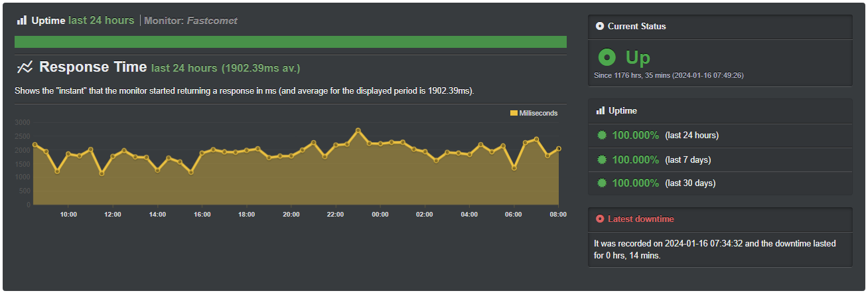Screen dimensions: 868x293
Task: Click the peak data point near 23:00
Action: point(358,131)
